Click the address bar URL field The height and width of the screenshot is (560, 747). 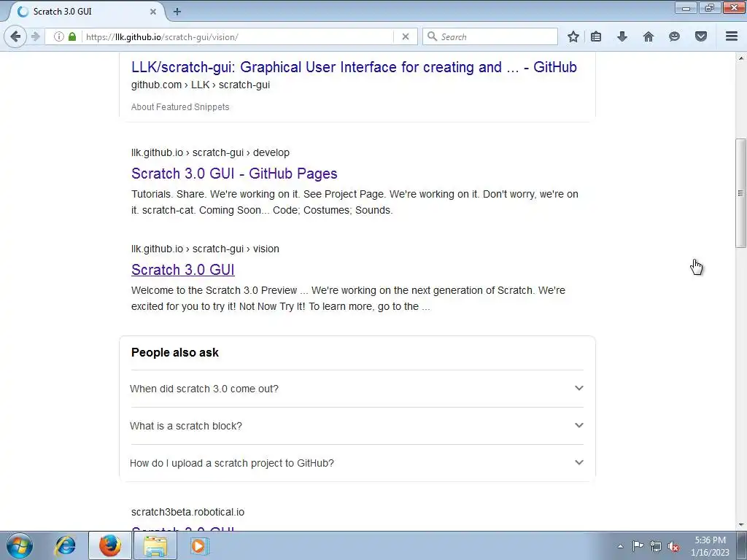point(239,36)
